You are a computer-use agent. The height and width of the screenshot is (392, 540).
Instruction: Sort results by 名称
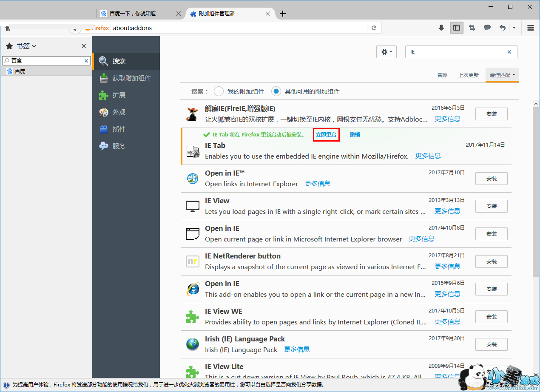point(442,75)
